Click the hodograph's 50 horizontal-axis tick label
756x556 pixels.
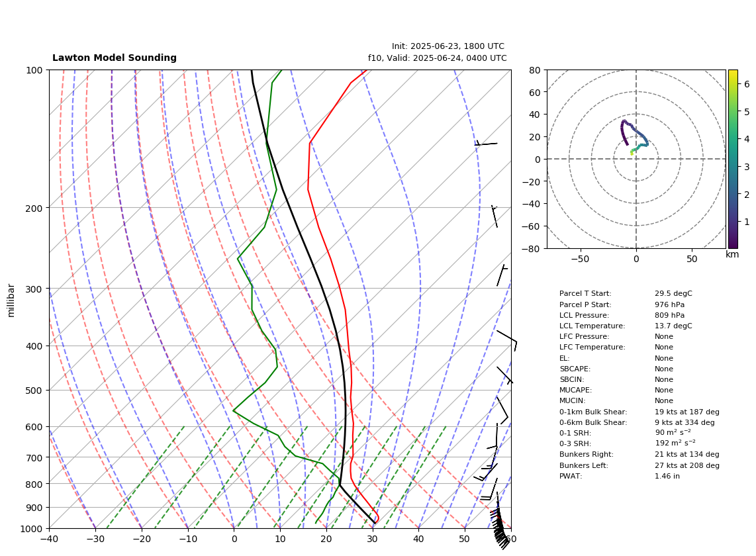(692, 259)
